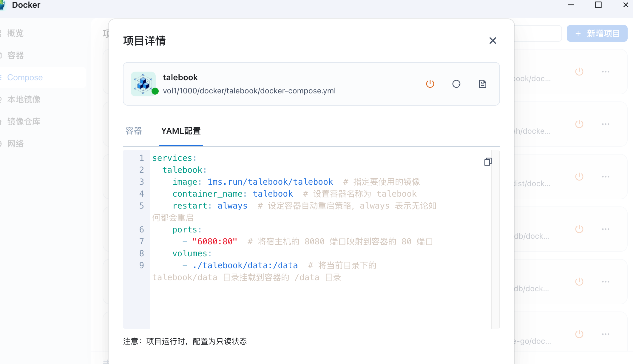This screenshot has height=364, width=633.
Task: Select Compose in the sidebar
Action: tap(25, 77)
